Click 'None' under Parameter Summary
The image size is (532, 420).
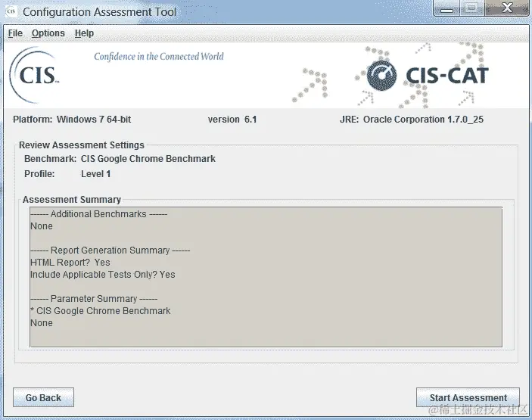point(42,323)
